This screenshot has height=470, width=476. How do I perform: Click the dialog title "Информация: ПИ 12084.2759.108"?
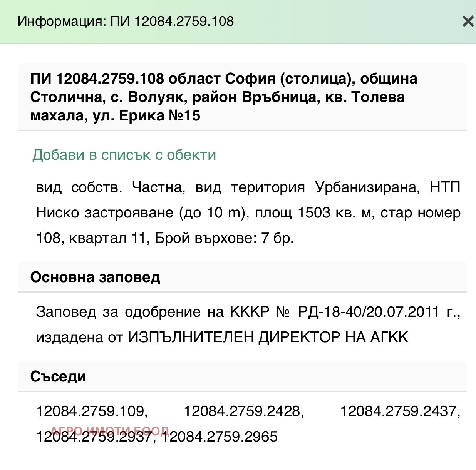(x=125, y=22)
